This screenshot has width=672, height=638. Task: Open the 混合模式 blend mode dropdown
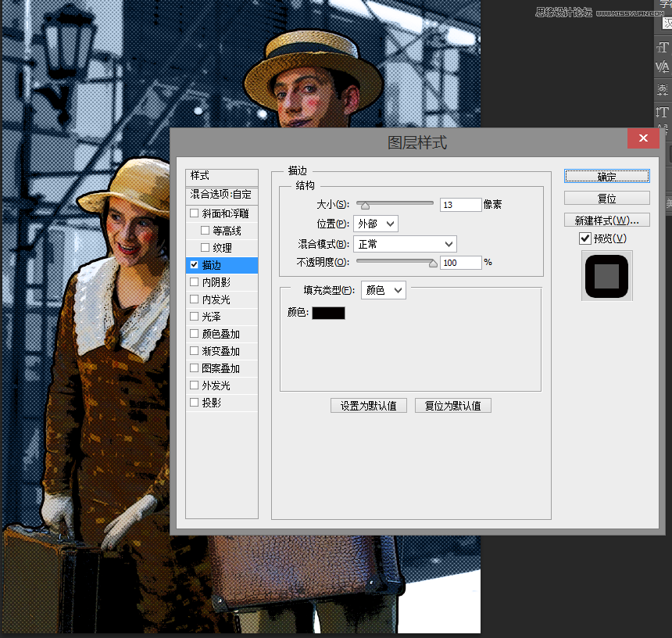(x=405, y=244)
